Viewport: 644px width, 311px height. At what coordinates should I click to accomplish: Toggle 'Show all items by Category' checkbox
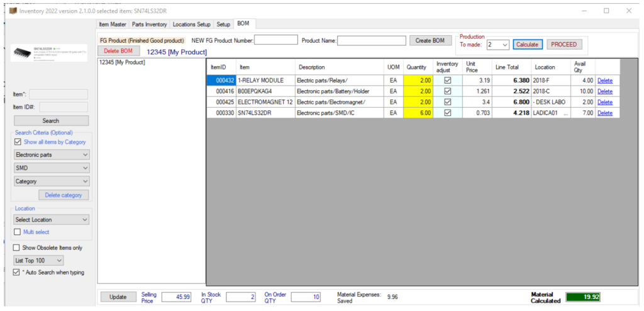click(17, 142)
